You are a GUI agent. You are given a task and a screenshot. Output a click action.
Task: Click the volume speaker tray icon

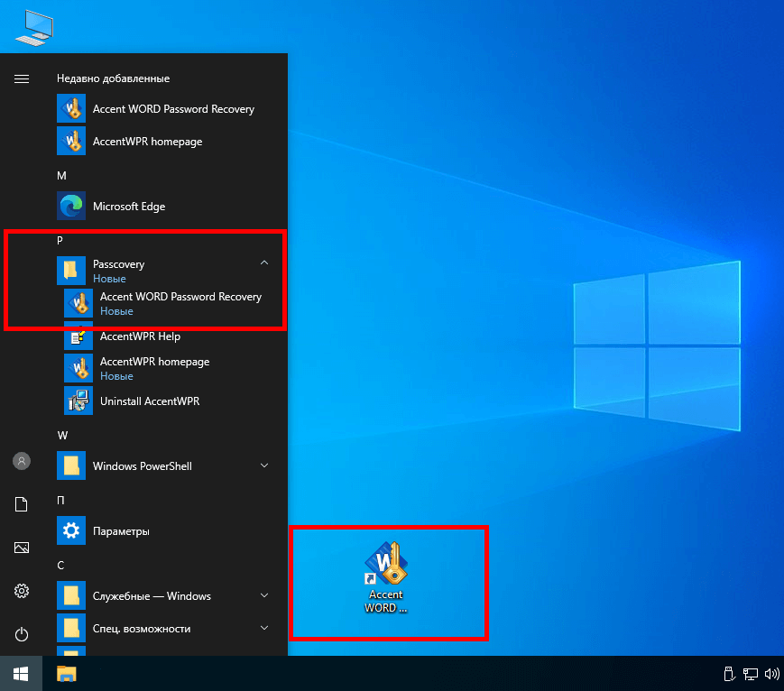click(772, 674)
